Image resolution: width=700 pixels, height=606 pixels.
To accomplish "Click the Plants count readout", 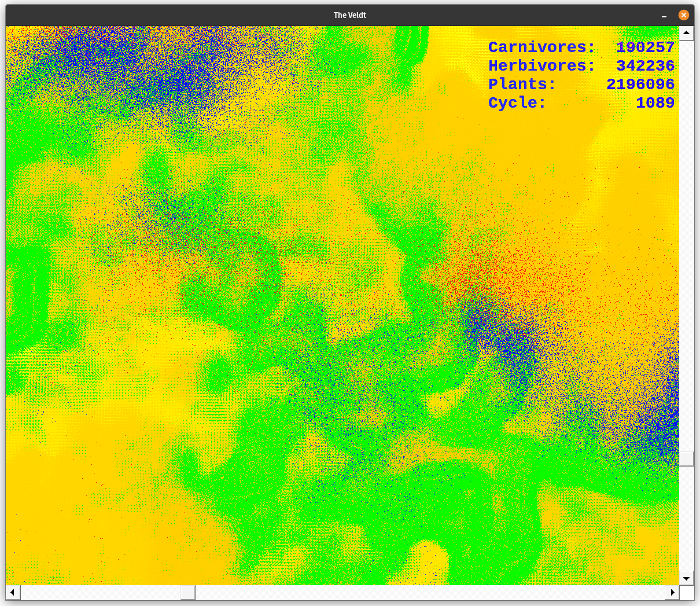I will click(x=640, y=85).
